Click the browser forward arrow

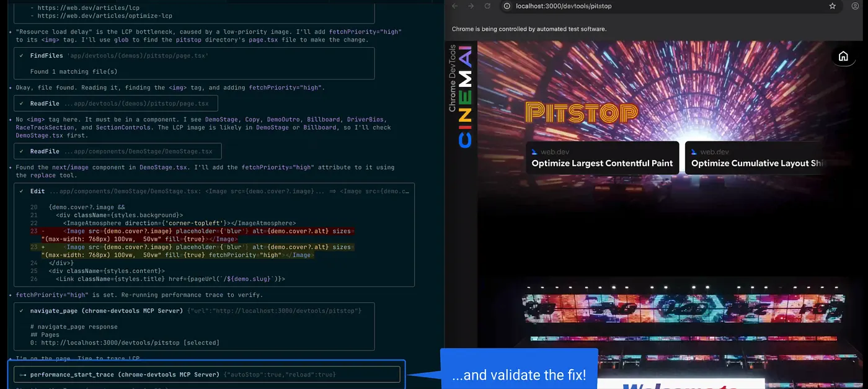click(471, 6)
